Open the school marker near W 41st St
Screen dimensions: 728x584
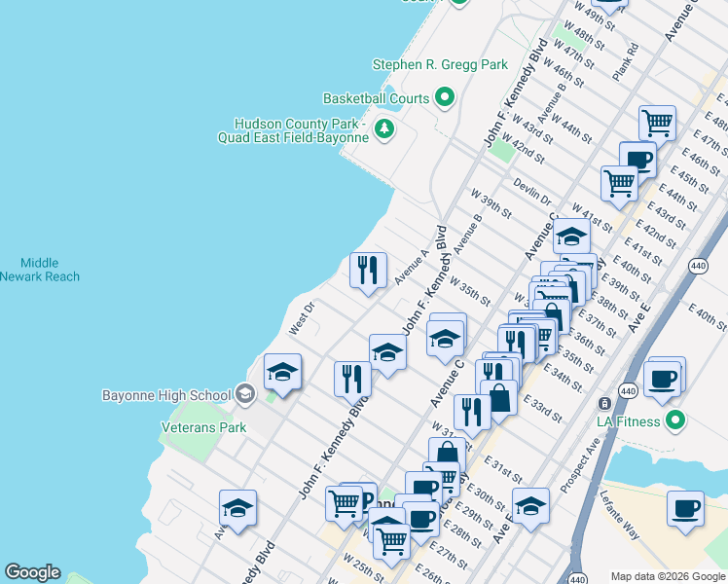coord(571,237)
